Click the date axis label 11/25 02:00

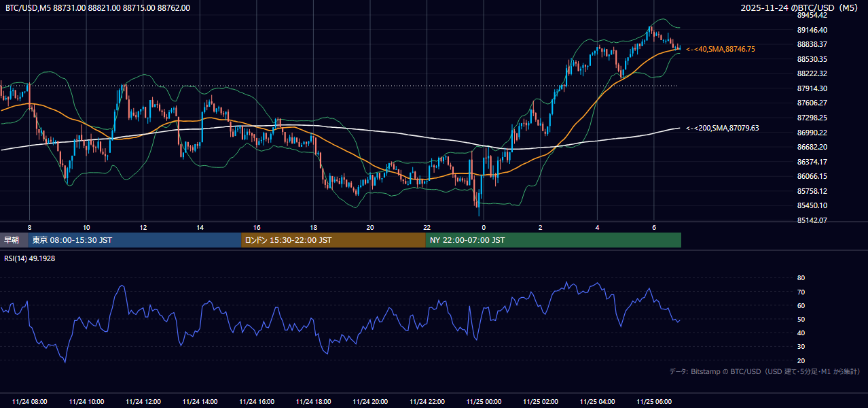(541, 402)
